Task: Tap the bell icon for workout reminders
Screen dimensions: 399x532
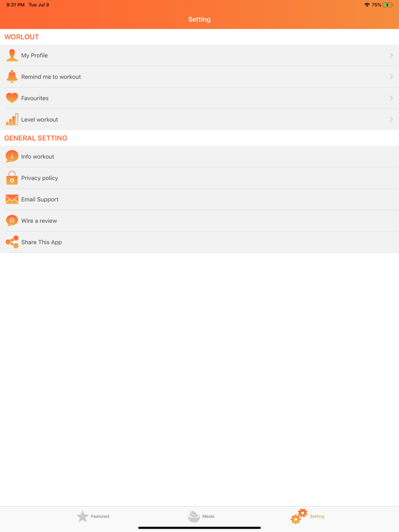Action: coord(12,77)
